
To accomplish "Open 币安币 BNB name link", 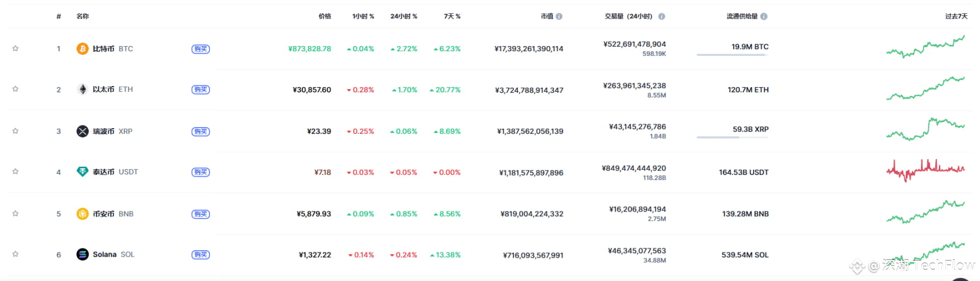I will (x=113, y=214).
